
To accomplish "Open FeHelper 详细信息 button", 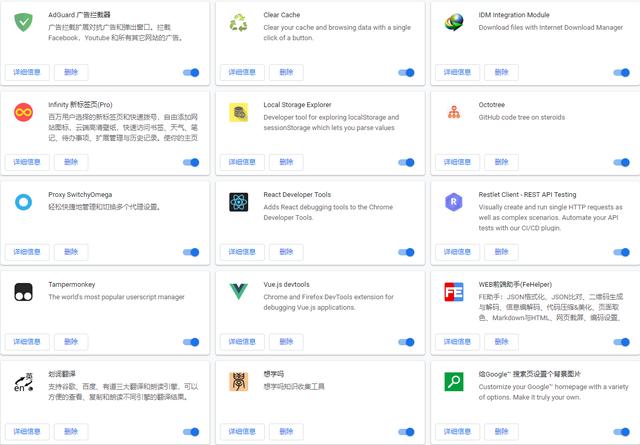I will click(457, 342).
